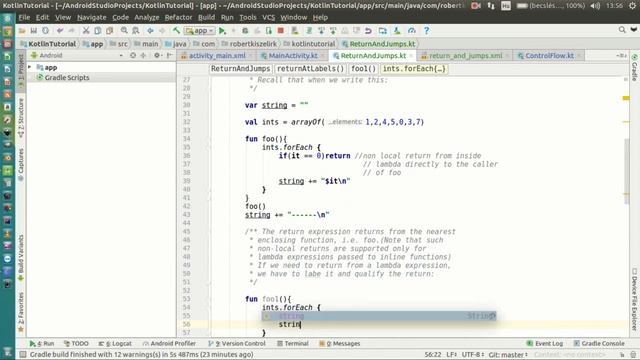Image resolution: width=640 pixels, height=360 pixels.
Task: Open the Version Control tool window
Action: click(x=237, y=344)
